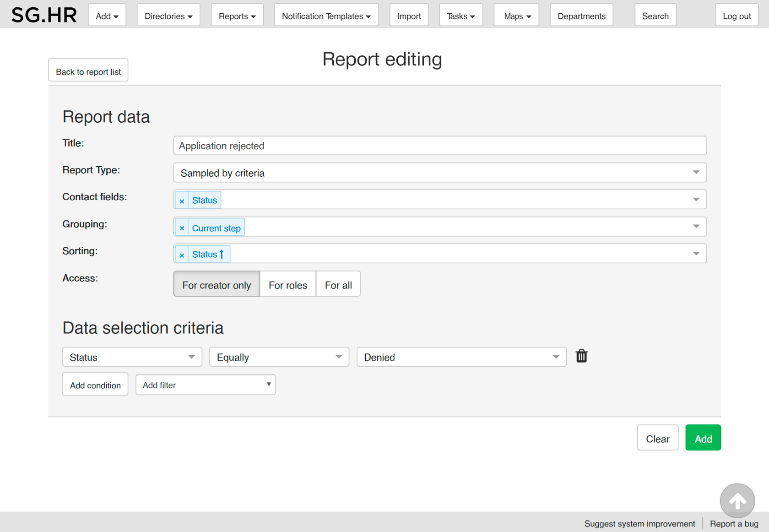Click the scroll-to-top arrow button
Image resolution: width=769 pixels, height=532 pixels.
pos(737,501)
